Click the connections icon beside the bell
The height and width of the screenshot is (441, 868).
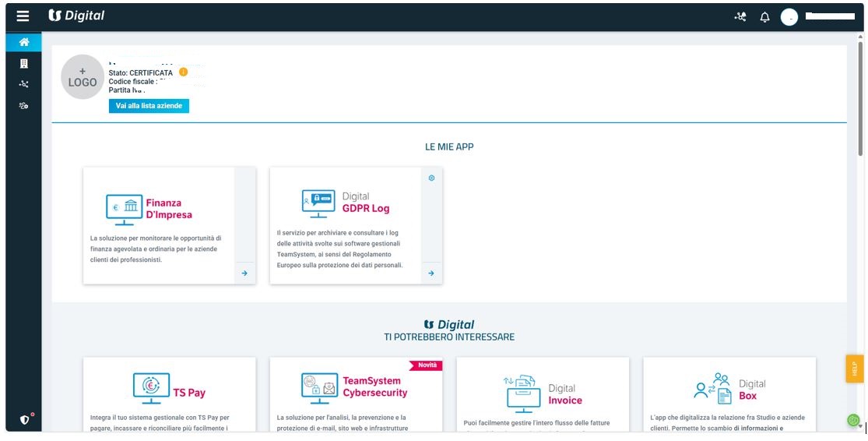740,16
